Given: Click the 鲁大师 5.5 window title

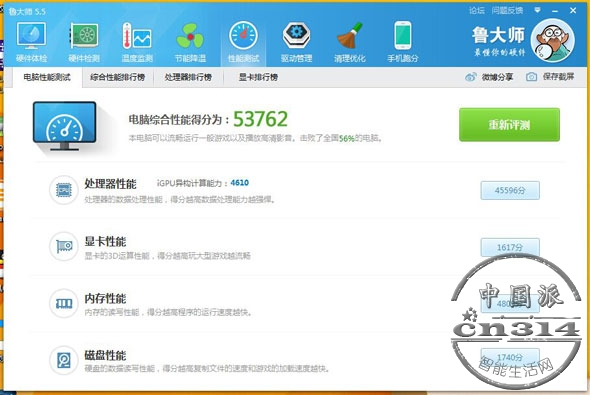Looking at the screenshot, I should pos(27,12).
